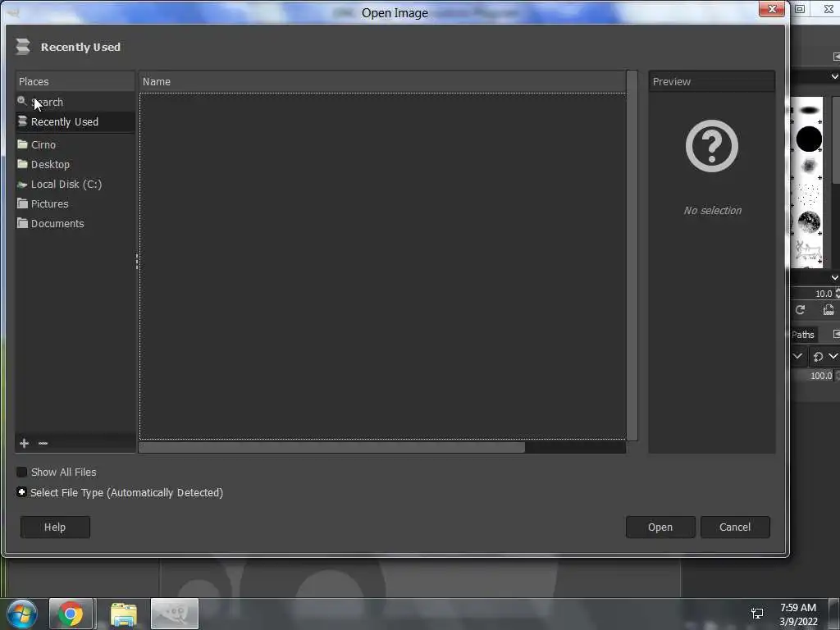Click the file list vertical scrollbar

[632, 256]
